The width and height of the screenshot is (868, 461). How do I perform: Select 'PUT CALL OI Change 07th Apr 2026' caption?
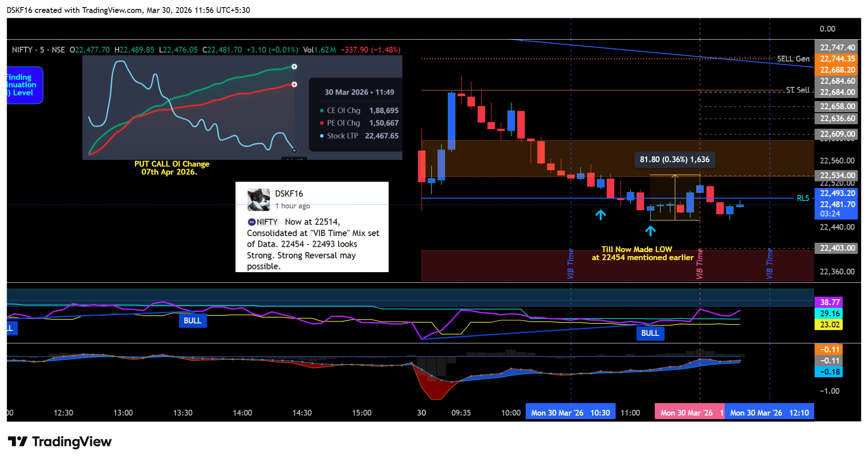pyautogui.click(x=172, y=168)
